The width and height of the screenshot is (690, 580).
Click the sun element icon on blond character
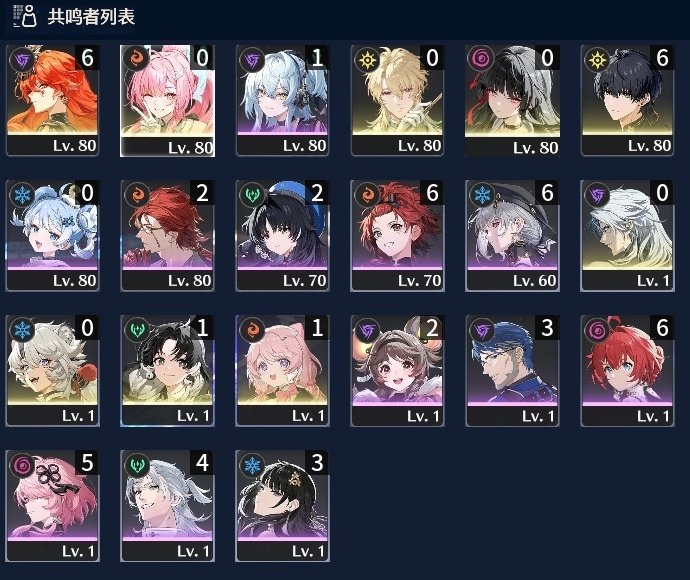point(367,59)
